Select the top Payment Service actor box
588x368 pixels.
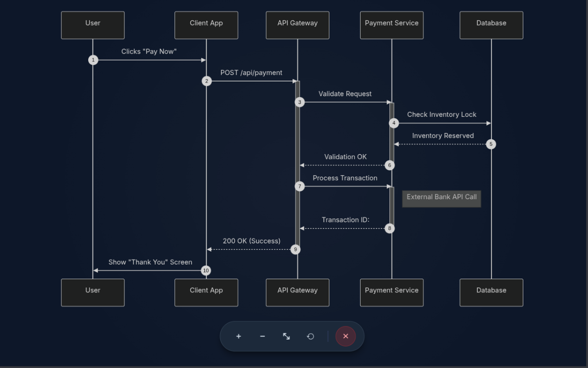click(x=392, y=25)
